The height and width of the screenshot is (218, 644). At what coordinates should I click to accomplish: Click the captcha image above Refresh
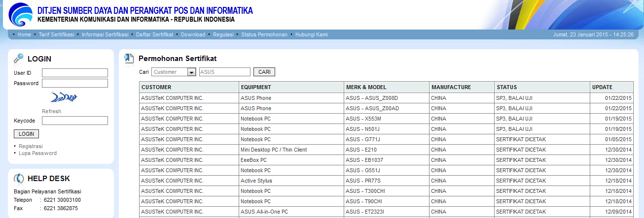pos(64,98)
